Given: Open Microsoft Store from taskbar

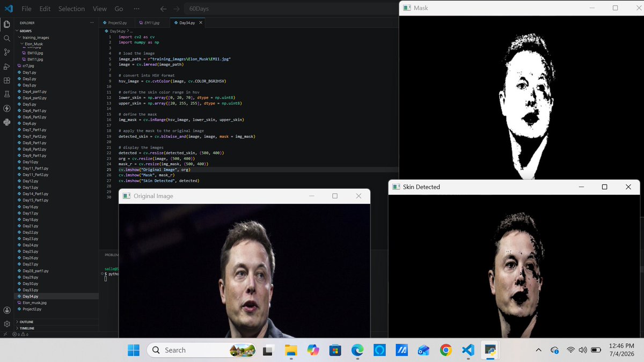Looking at the screenshot, I should 335,350.
